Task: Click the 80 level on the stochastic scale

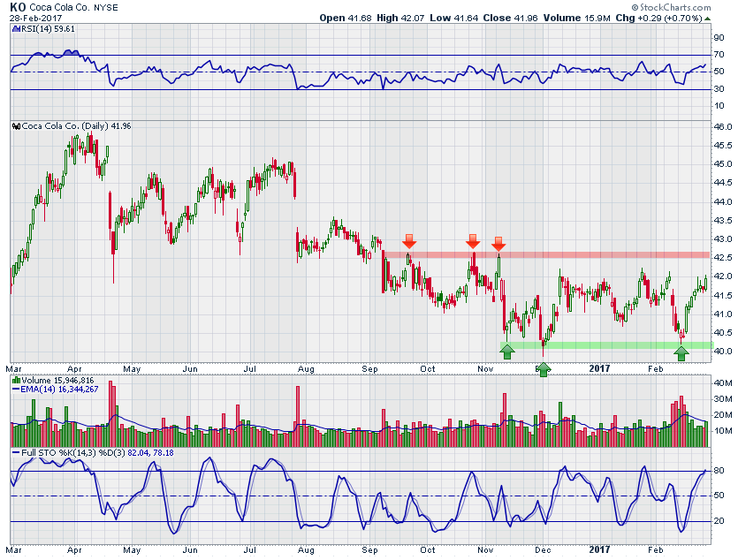Action: pyautogui.click(x=719, y=470)
